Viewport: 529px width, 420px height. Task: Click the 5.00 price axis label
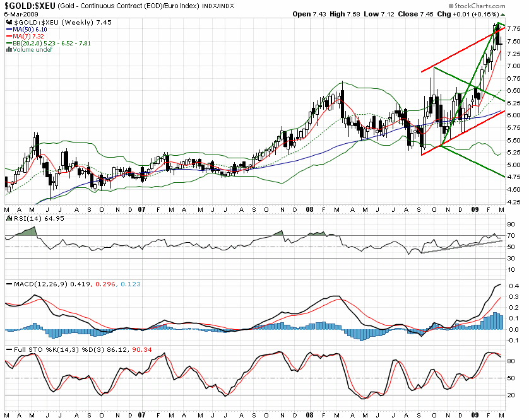[x=513, y=165]
